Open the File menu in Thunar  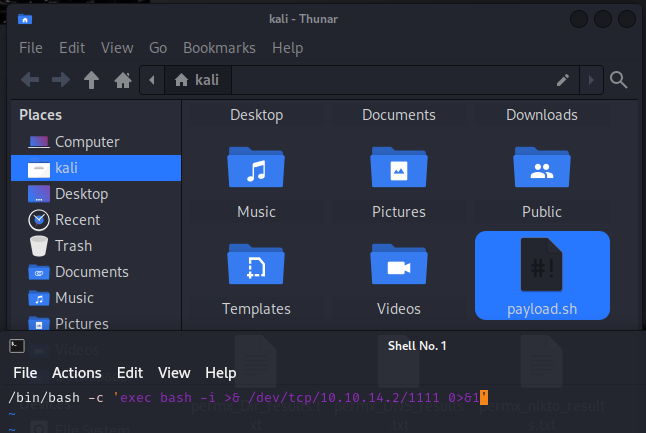pyautogui.click(x=31, y=48)
